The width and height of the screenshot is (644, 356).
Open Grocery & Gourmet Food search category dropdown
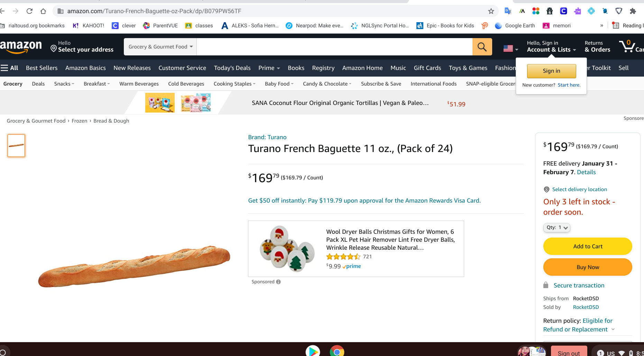(160, 47)
